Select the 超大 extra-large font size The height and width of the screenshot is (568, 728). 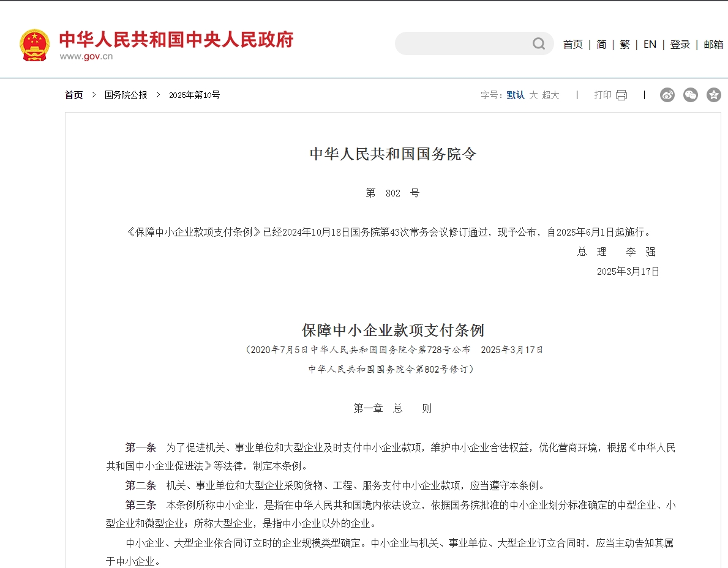pyautogui.click(x=551, y=95)
